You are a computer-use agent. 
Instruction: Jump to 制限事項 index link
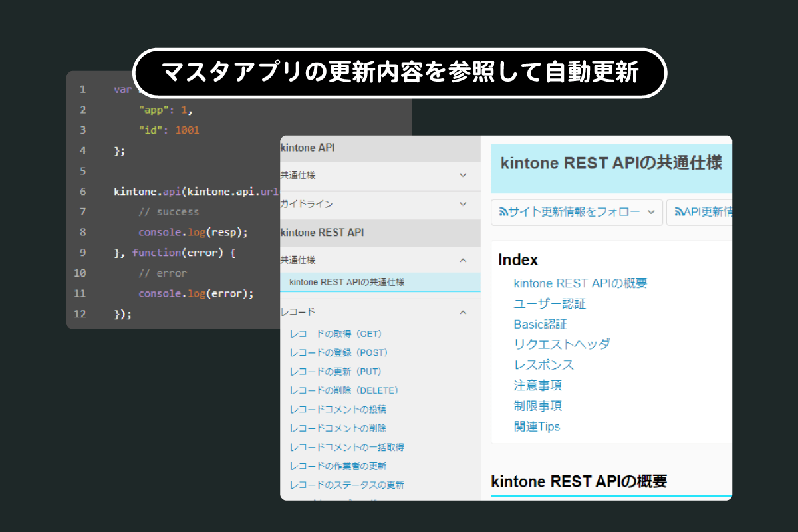click(538, 406)
